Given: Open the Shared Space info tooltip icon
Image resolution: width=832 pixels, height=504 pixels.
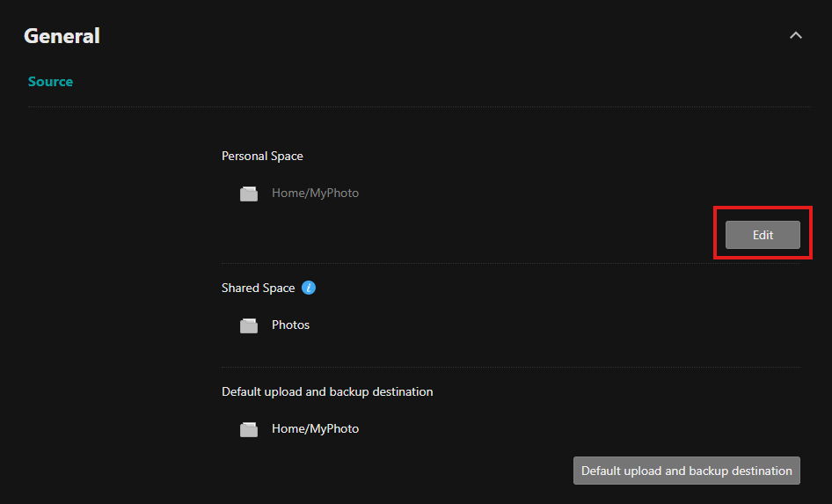Looking at the screenshot, I should (x=308, y=288).
